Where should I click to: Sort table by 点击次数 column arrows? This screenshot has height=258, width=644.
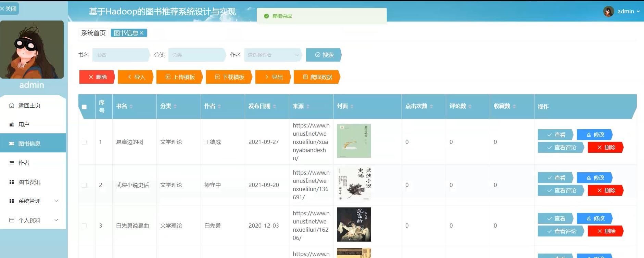pos(431,106)
